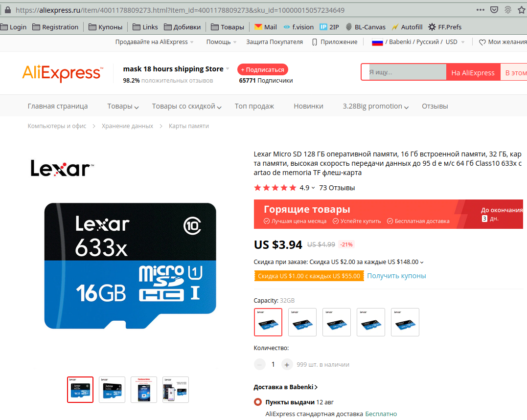Open the Babenki / Русский / USD region dropdown
Viewport: 527px width, 420px height.
pyautogui.click(x=418, y=42)
